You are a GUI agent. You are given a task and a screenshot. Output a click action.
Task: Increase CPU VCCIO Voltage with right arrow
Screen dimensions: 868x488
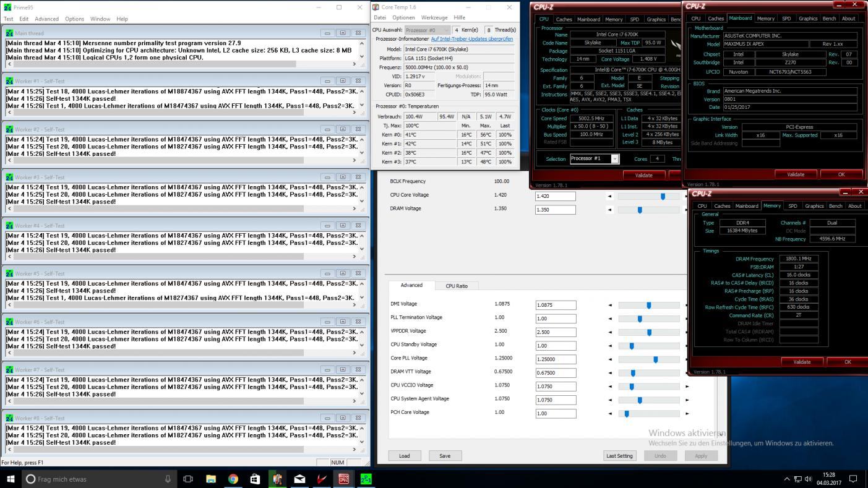tap(687, 387)
